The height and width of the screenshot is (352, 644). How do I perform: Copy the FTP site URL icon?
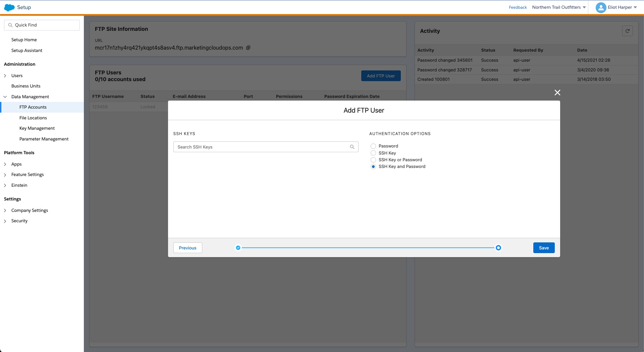(248, 48)
